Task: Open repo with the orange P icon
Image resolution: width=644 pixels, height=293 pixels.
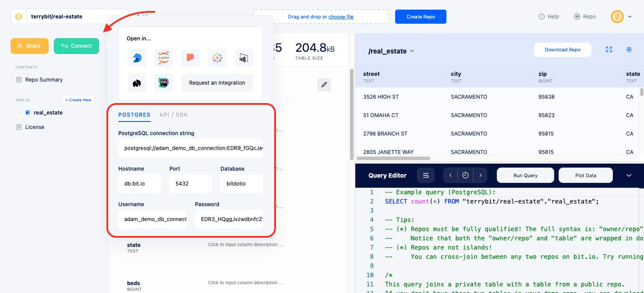Action: click(x=191, y=58)
